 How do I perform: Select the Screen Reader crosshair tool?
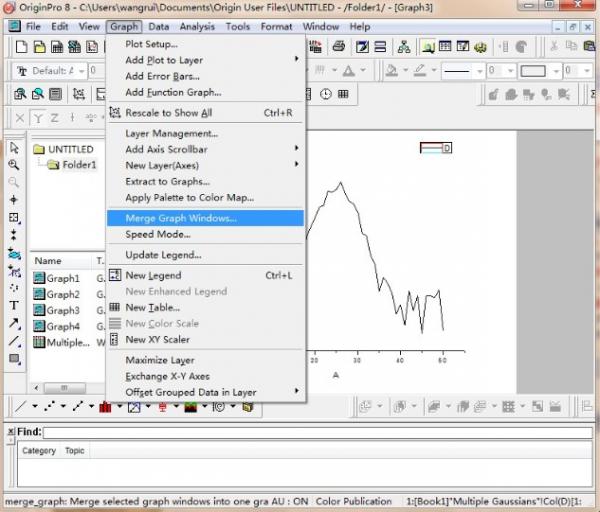(x=14, y=200)
